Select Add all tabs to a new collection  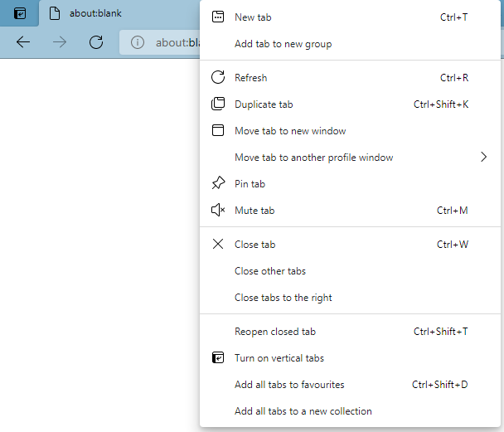point(303,411)
